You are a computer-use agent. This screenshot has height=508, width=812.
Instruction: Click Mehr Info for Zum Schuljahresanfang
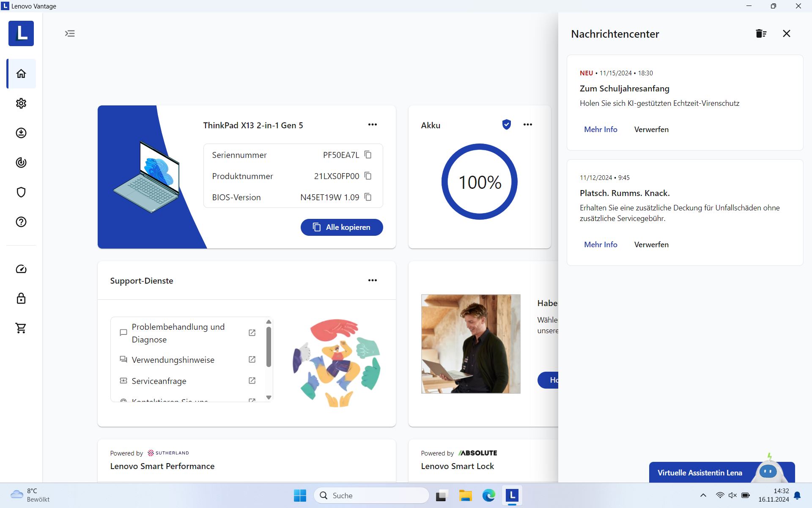point(601,130)
